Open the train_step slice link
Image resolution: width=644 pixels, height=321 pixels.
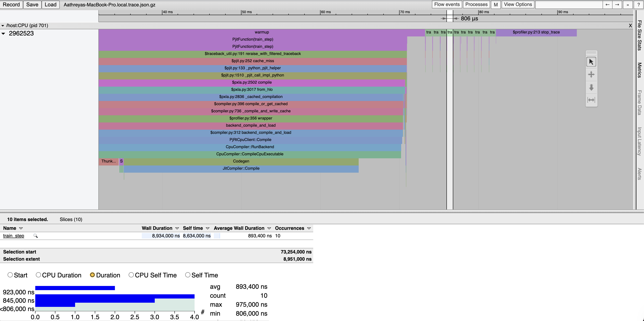14,236
